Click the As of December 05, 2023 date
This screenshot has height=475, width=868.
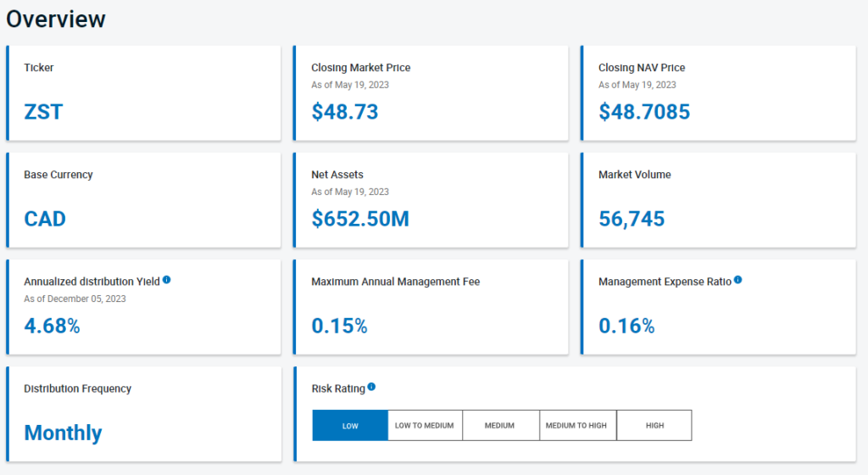[75, 299]
